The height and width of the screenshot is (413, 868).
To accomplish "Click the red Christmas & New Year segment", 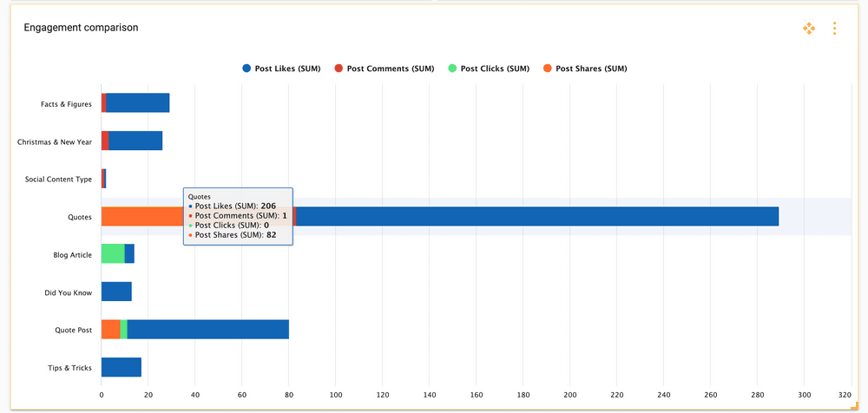I will point(105,141).
